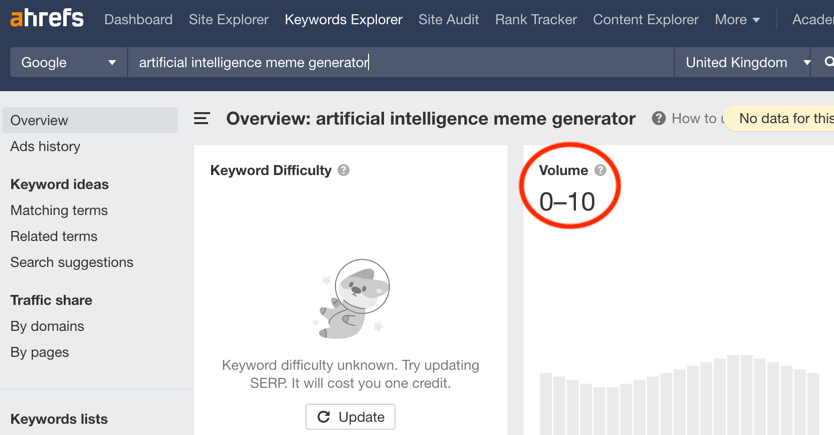
Task: Click the keyword search input field
Action: coord(400,62)
